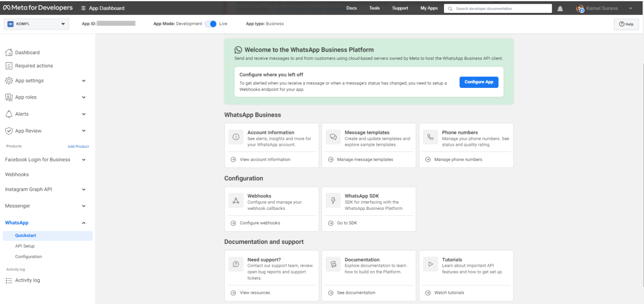
Task: Click Watch tutorials link
Action: point(449,293)
